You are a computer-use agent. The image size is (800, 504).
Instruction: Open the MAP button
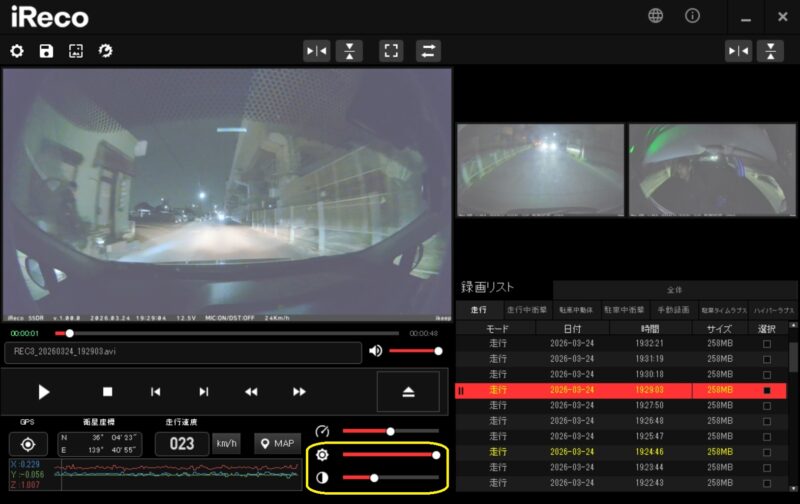[277, 444]
